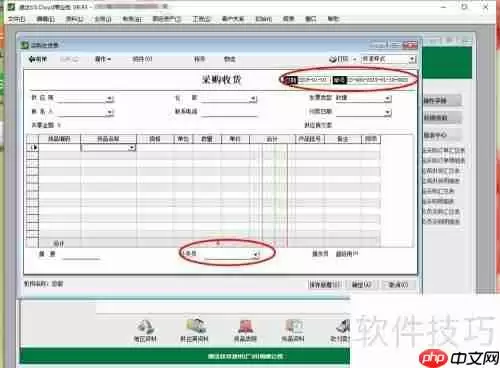Click the 附件(0) toolbar item
The image size is (500, 368).
(x=142, y=59)
